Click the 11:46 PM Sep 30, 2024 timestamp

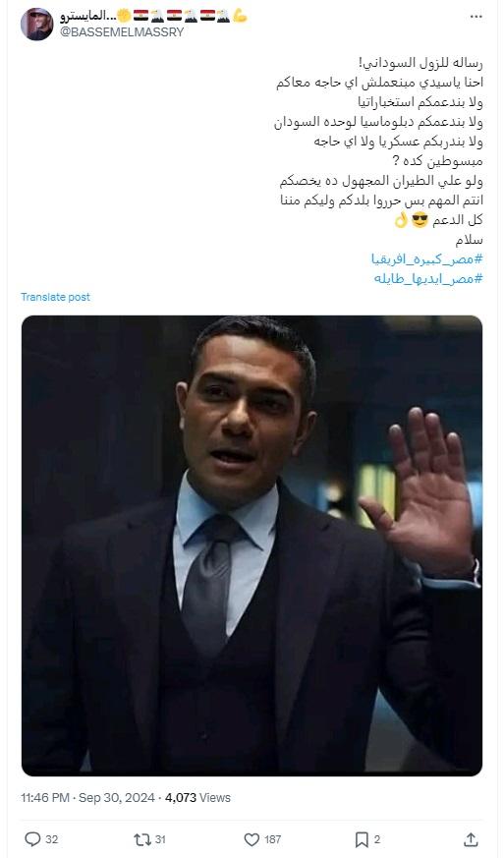pyautogui.click(x=87, y=797)
